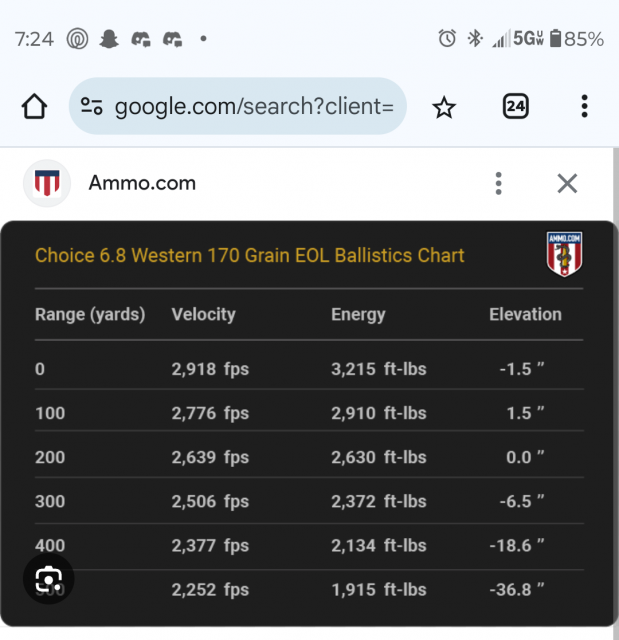Open the Ammo.com result options menu
619x640 pixels.
tap(498, 183)
